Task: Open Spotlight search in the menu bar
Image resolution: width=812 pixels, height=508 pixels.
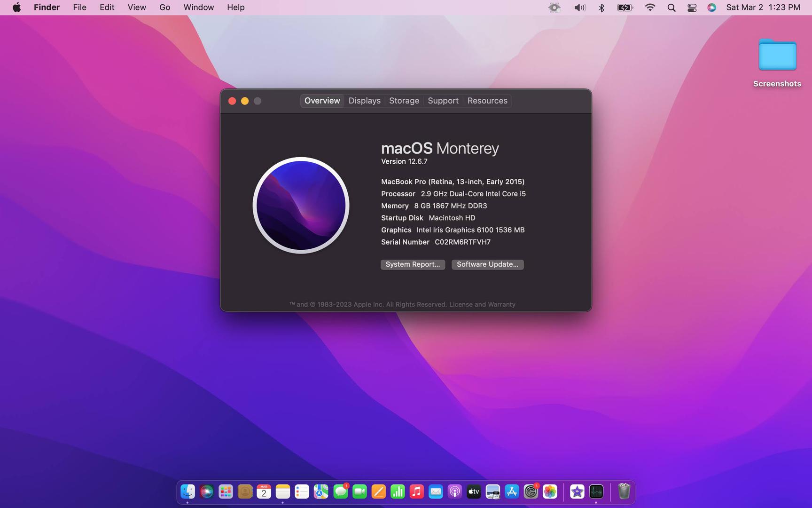Action: 671,8
